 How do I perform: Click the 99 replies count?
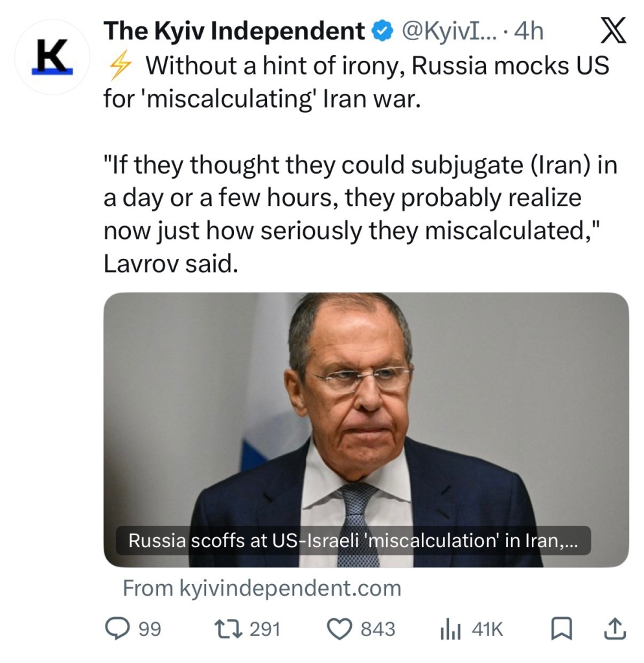[150, 629]
